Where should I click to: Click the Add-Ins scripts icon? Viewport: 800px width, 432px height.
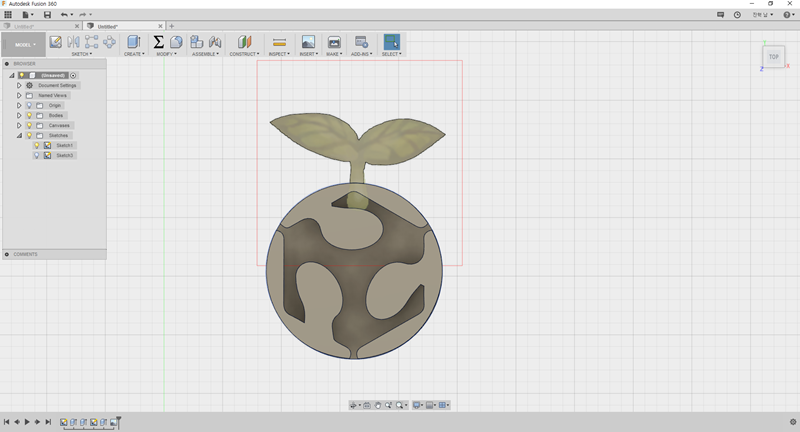(361, 42)
